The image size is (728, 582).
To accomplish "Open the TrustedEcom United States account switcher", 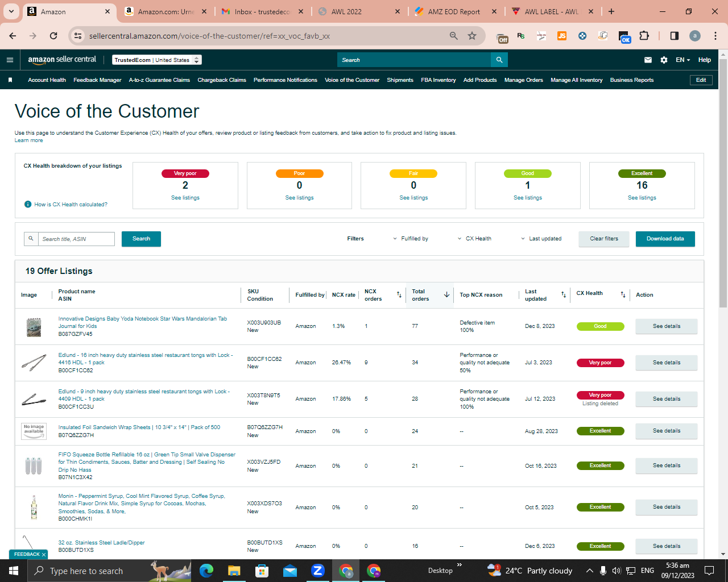I will pos(157,60).
